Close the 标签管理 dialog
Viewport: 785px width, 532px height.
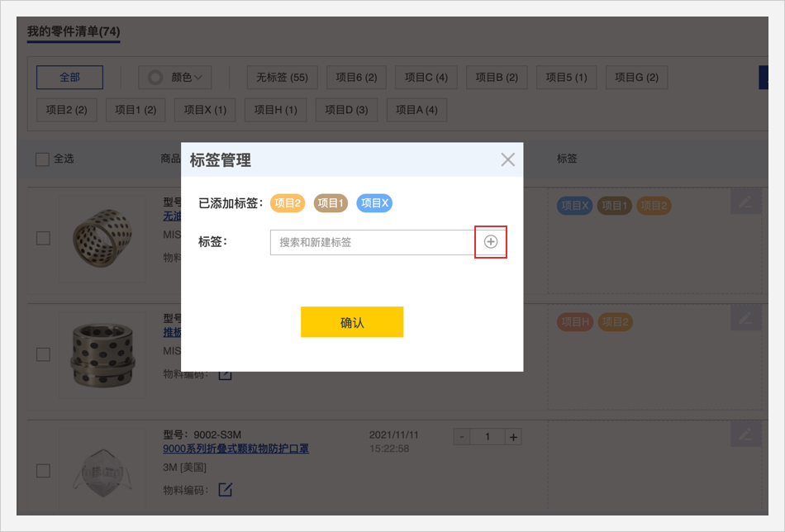point(507,160)
